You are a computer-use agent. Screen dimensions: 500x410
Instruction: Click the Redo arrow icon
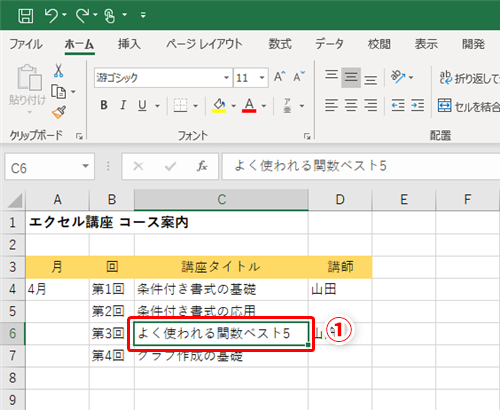click(82, 15)
